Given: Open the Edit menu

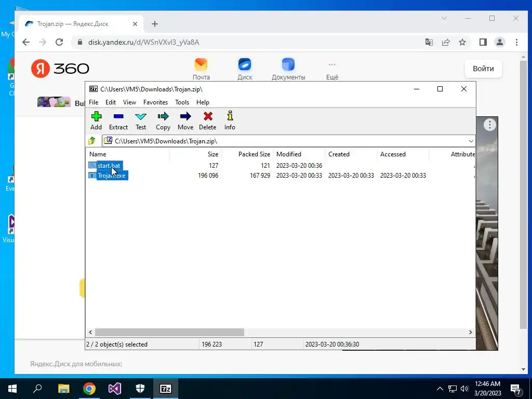Looking at the screenshot, I should click(x=111, y=102).
